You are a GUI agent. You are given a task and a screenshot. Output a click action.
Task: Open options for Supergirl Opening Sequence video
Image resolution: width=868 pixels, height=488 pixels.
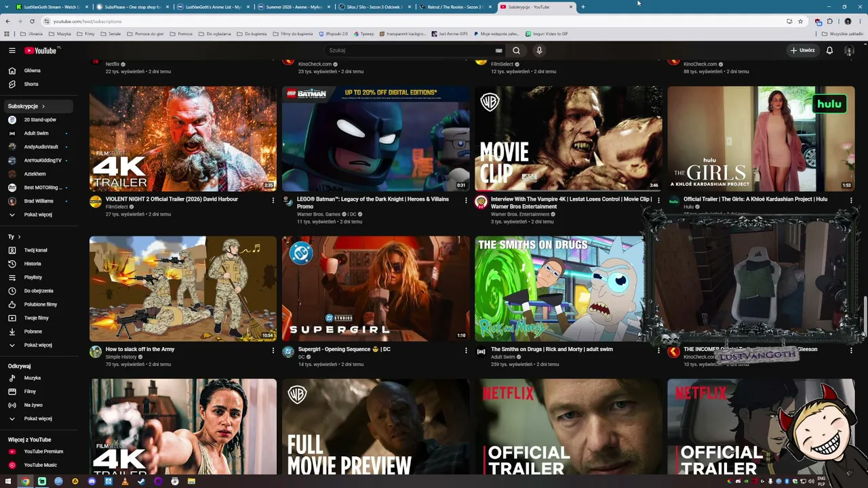[466, 350]
